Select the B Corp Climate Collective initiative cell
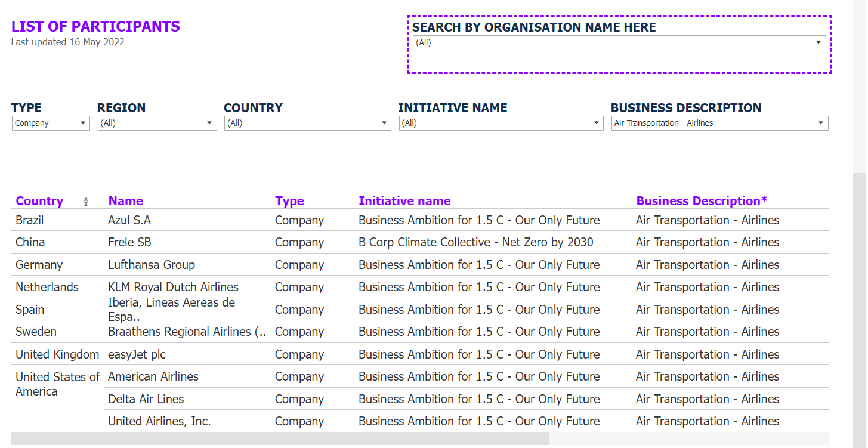868x448 pixels. click(x=476, y=242)
